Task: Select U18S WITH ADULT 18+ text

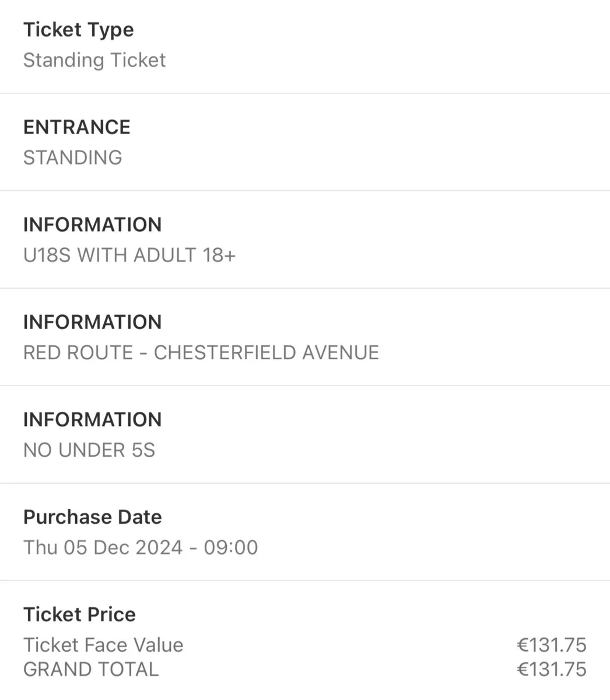Action: [129, 255]
